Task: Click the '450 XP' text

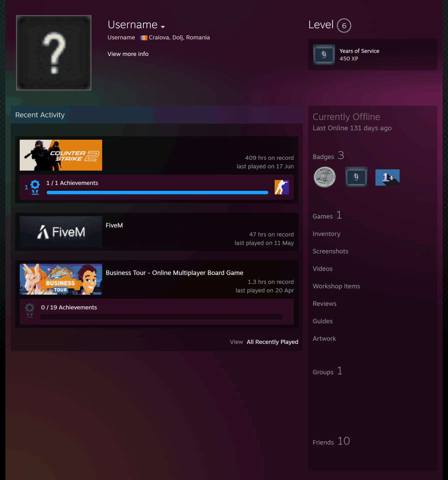Action: 349,58
